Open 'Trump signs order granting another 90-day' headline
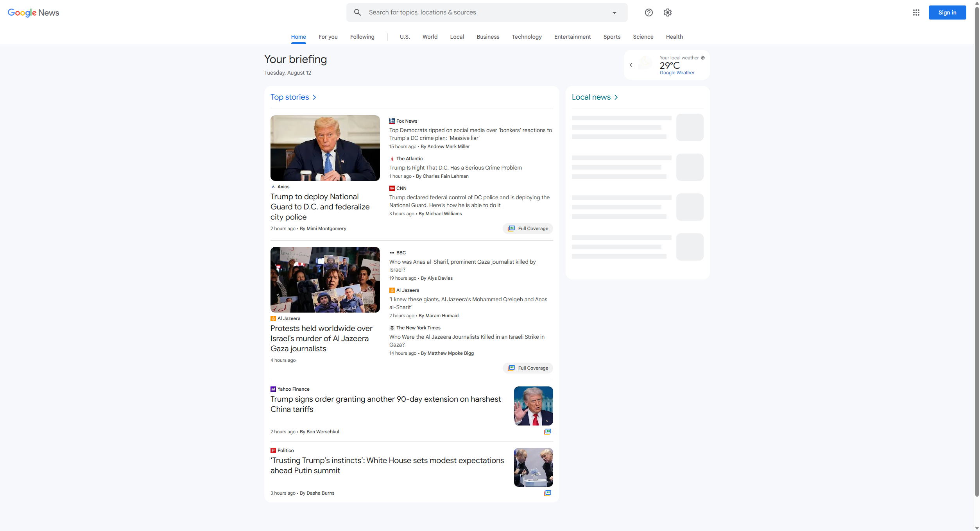 pos(385,404)
